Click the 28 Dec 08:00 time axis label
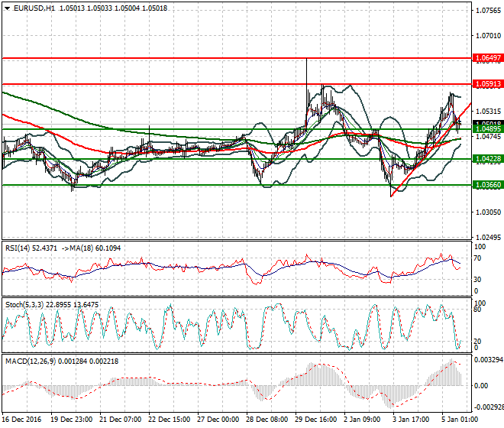The width and height of the screenshot is (504, 428). [267, 420]
